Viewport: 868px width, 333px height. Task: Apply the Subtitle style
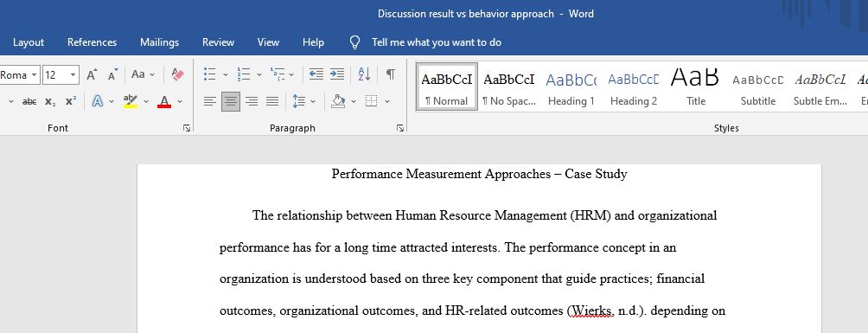tap(758, 86)
